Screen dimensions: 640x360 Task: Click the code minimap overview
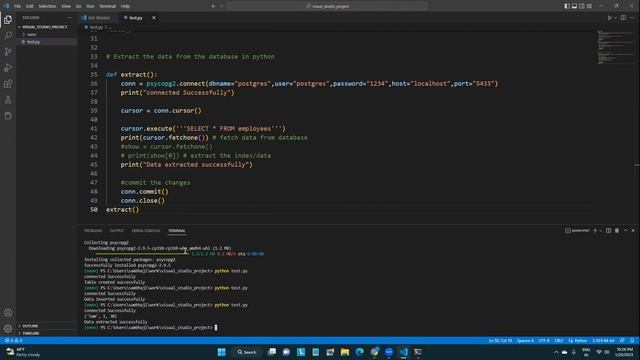[x=615, y=47]
